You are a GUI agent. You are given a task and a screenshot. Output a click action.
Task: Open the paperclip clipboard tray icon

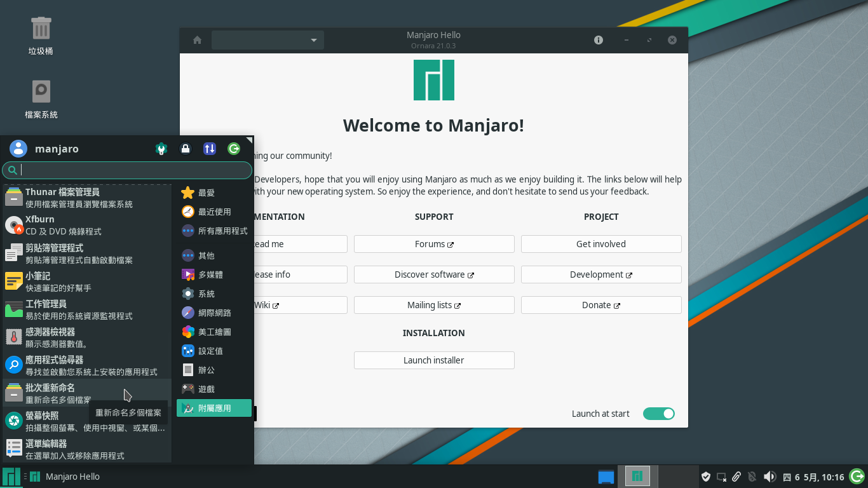736,477
